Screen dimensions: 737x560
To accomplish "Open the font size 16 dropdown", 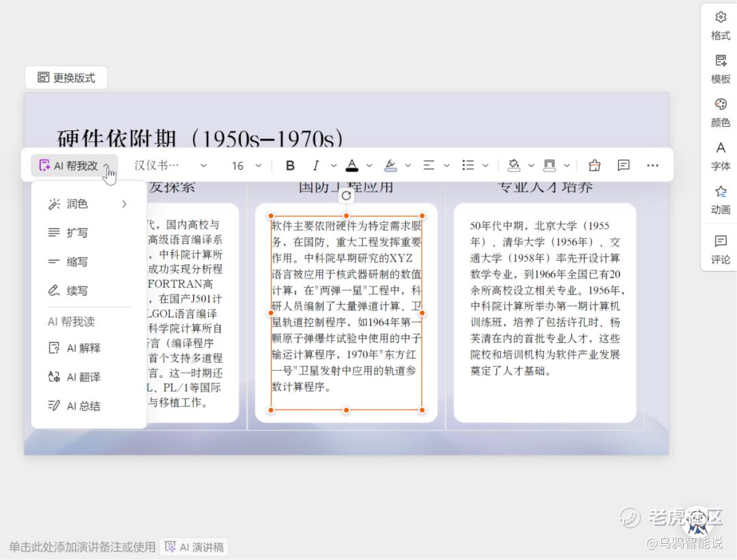I will [246, 165].
